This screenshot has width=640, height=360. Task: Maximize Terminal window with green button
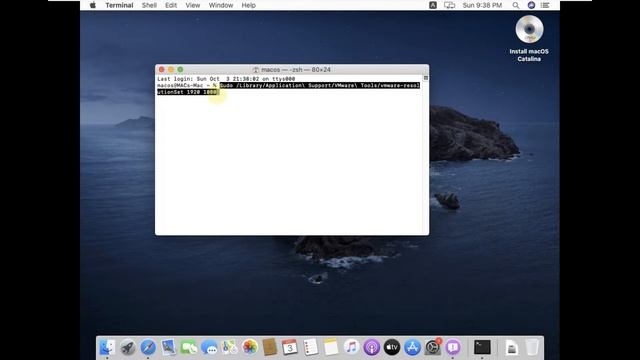(x=180, y=70)
